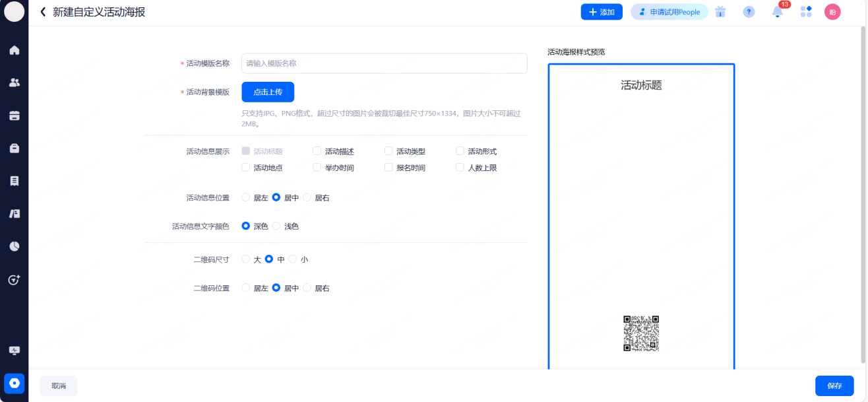This screenshot has height=402, width=868.
Task: Click the back arrow beside 新建自定义活动海报
Action: (44, 12)
